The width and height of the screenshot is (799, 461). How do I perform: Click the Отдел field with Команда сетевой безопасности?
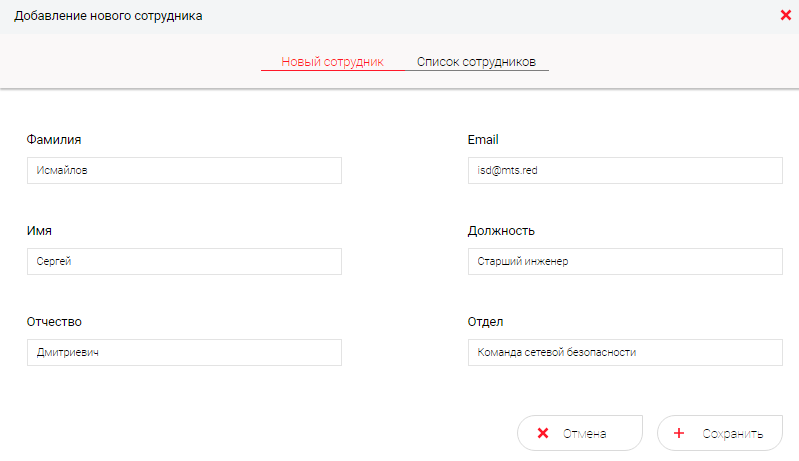click(x=624, y=353)
